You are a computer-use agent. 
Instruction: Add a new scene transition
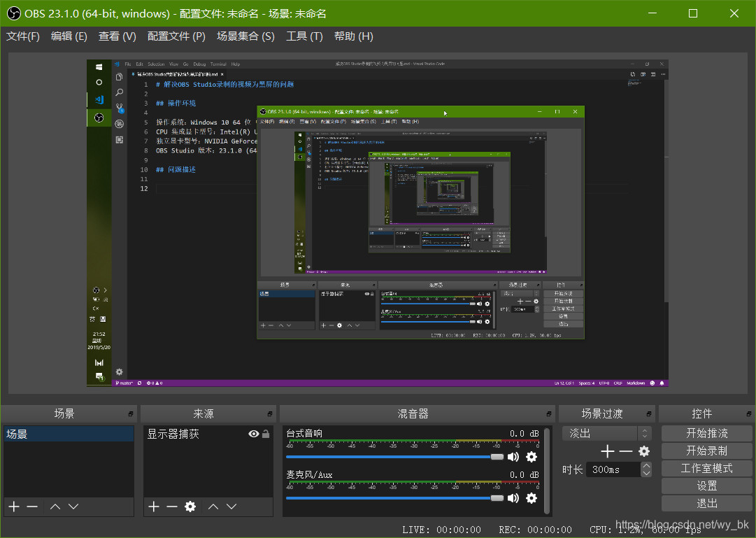(x=608, y=451)
